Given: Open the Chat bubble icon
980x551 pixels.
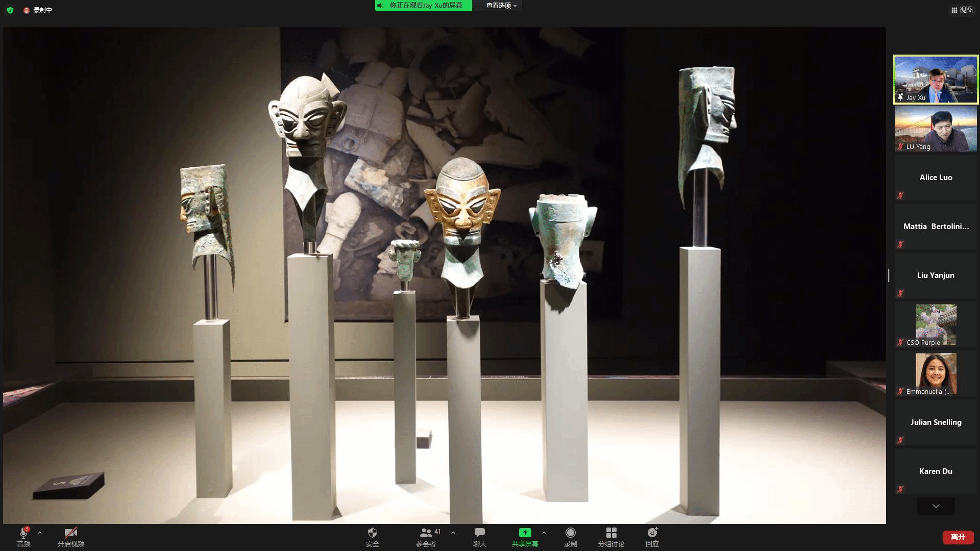Looking at the screenshot, I should click(x=479, y=533).
